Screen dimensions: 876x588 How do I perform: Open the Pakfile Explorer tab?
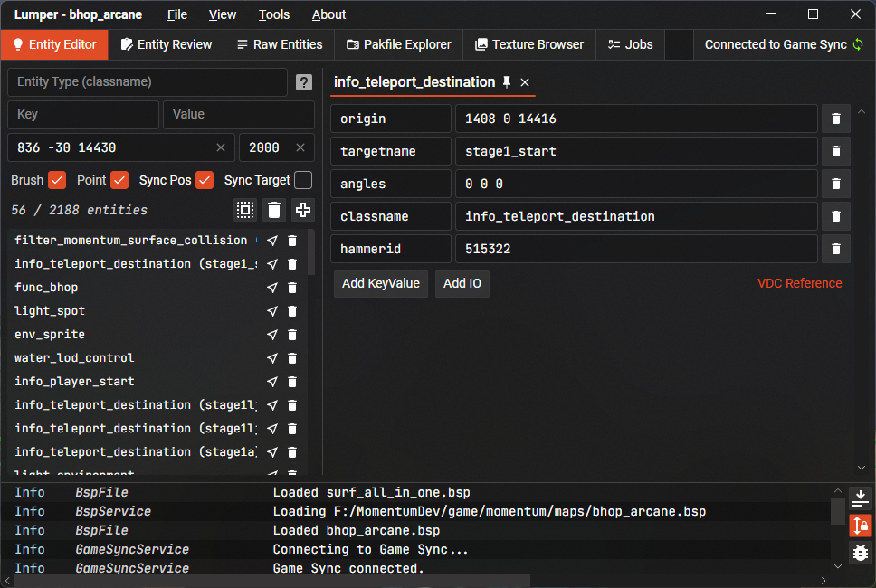coord(399,44)
